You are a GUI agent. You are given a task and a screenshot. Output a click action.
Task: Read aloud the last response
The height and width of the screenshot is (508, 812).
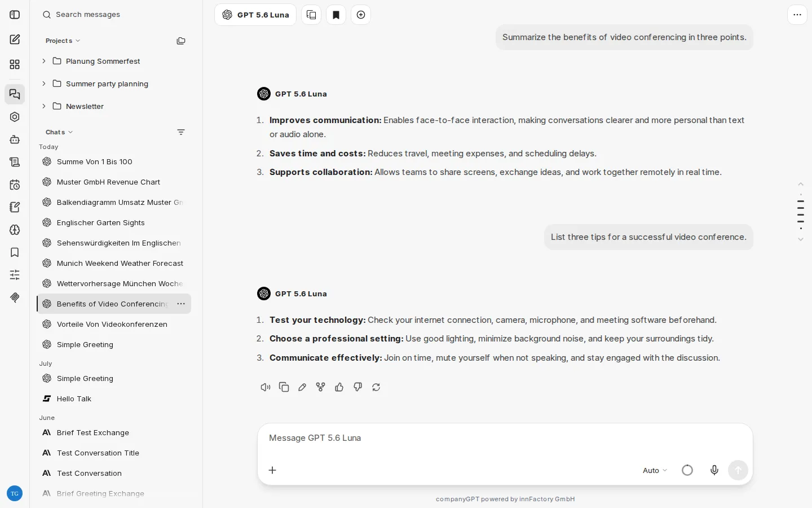pyautogui.click(x=266, y=387)
